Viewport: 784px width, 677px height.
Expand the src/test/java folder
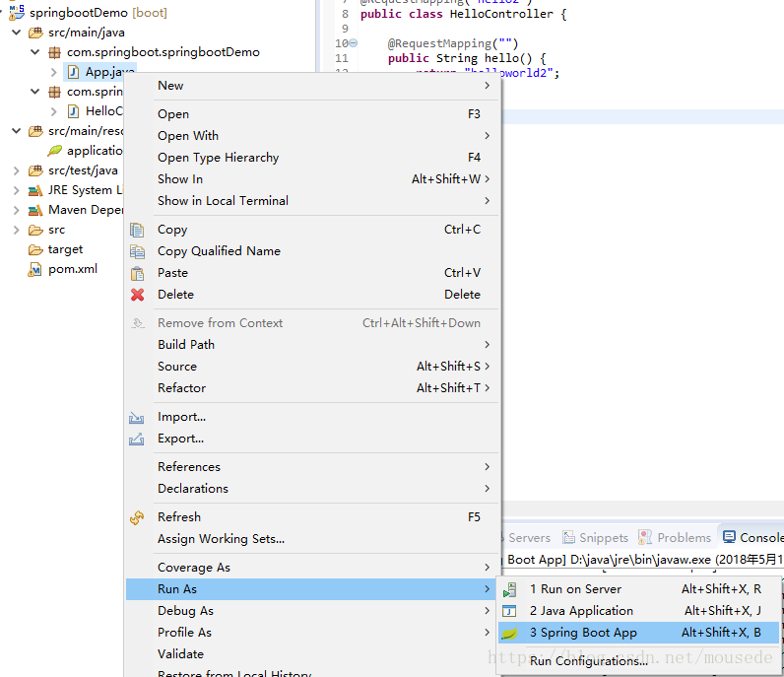(16, 170)
